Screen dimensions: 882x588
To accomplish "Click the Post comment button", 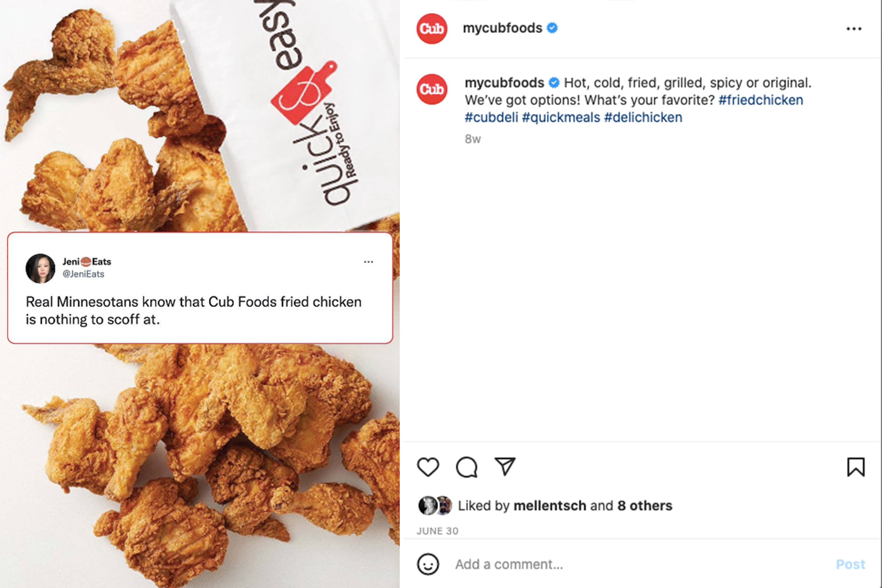I will click(x=851, y=564).
